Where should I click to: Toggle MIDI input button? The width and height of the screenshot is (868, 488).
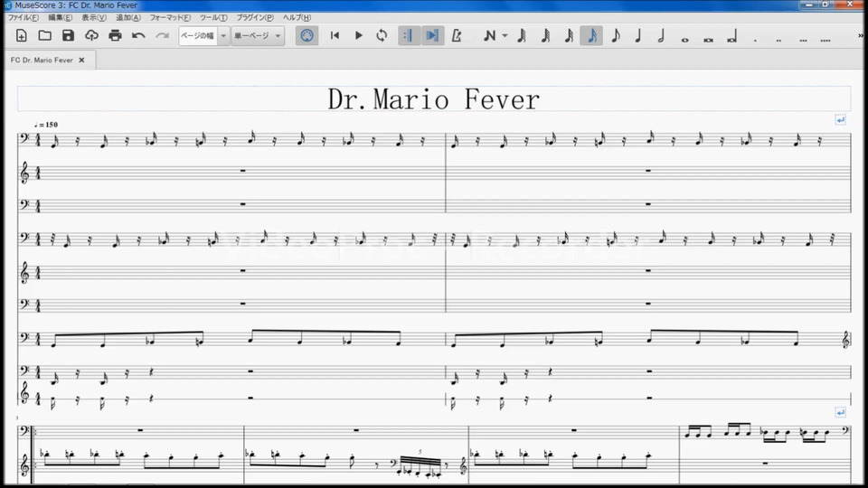click(307, 36)
